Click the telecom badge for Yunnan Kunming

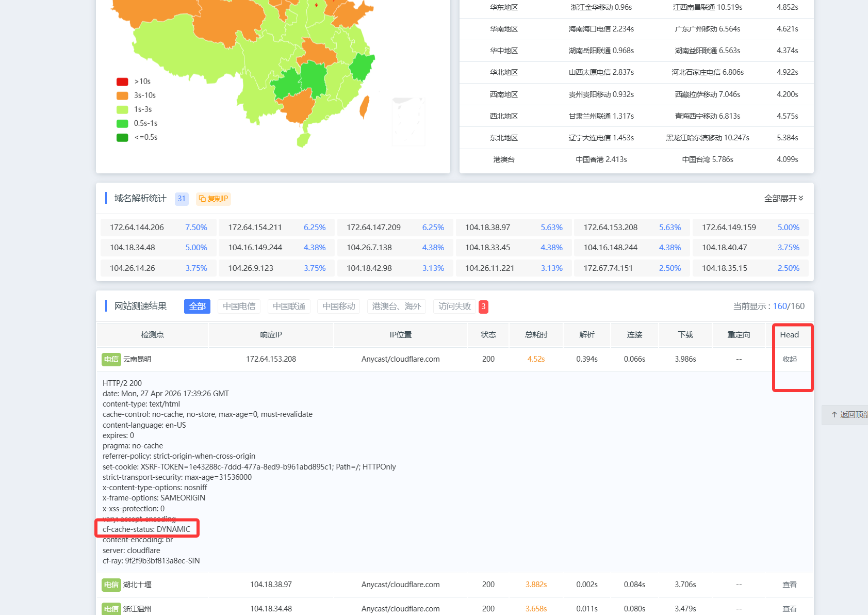tap(111, 359)
